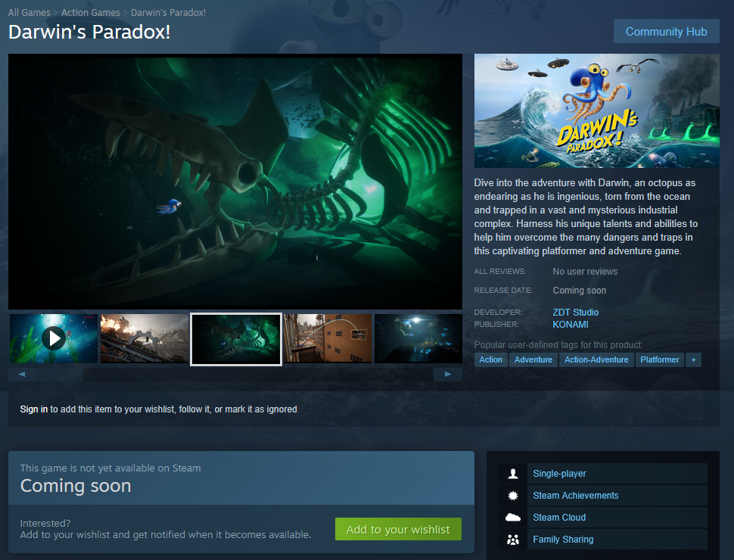Click the large 'Coming soon' purchase heading
Viewport: 734px width, 560px height.
[x=76, y=486]
